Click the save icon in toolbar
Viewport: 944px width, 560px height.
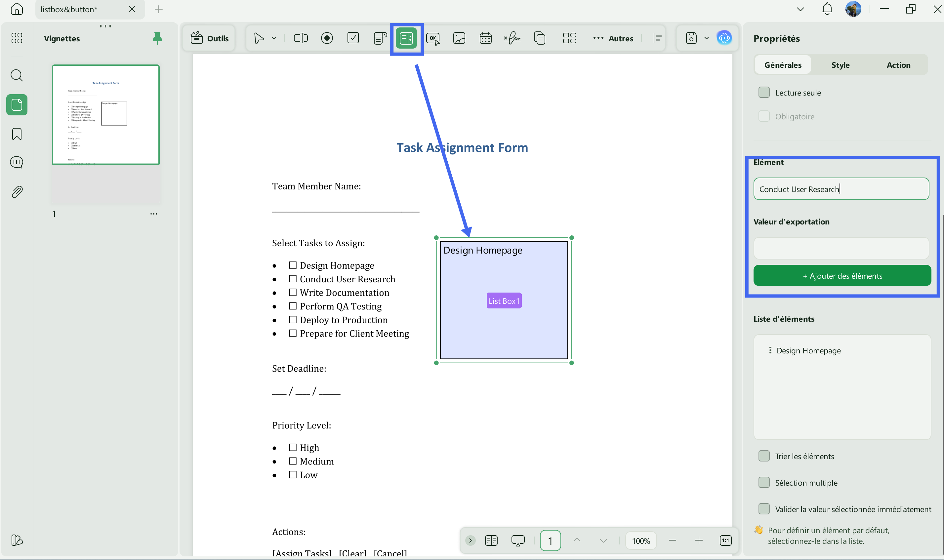coord(691,38)
